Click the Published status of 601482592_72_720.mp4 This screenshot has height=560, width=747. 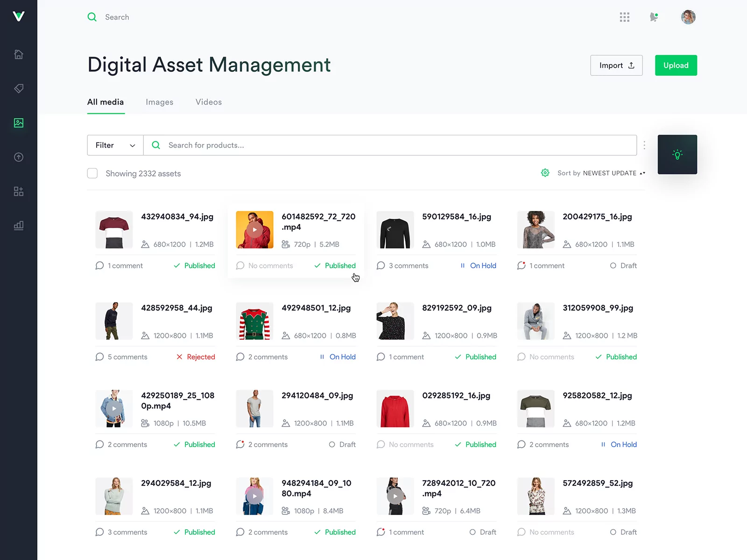tap(335, 266)
